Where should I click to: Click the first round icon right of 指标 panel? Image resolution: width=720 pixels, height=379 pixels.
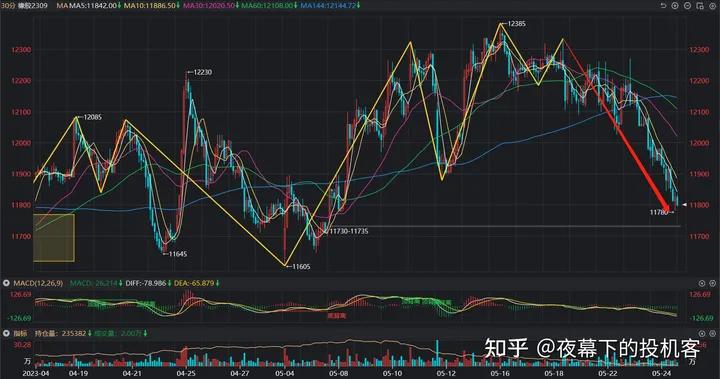point(702,334)
